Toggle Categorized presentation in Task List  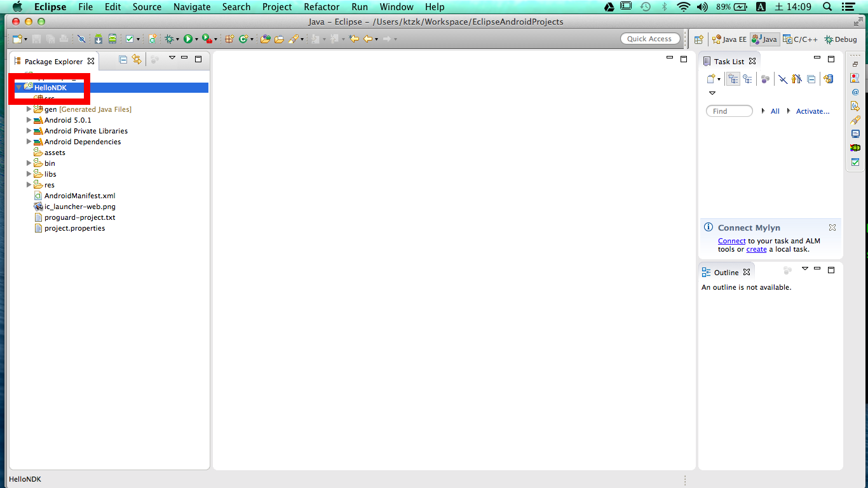pos(733,79)
